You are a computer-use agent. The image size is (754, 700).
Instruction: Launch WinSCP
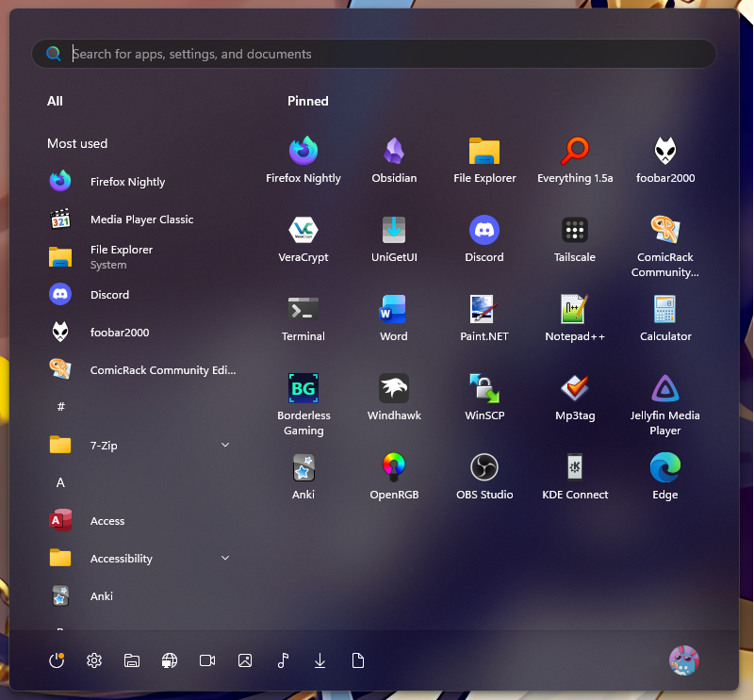coord(484,398)
